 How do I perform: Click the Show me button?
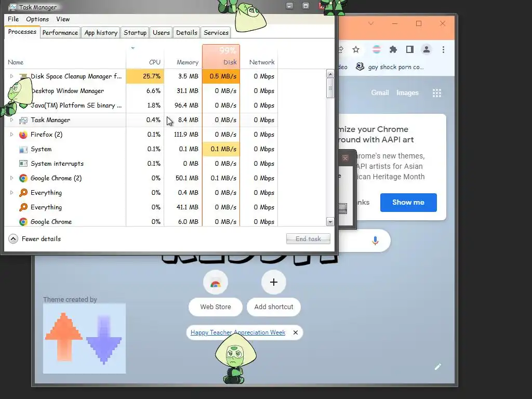[x=408, y=203]
